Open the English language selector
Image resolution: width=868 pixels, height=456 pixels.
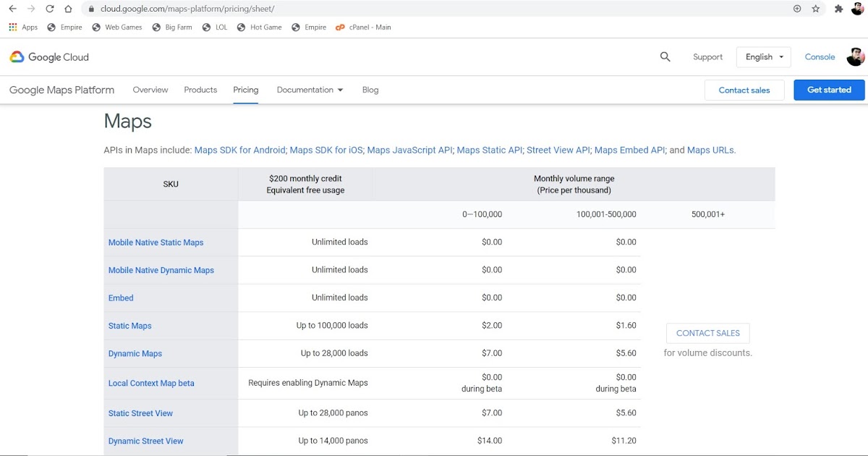763,56
